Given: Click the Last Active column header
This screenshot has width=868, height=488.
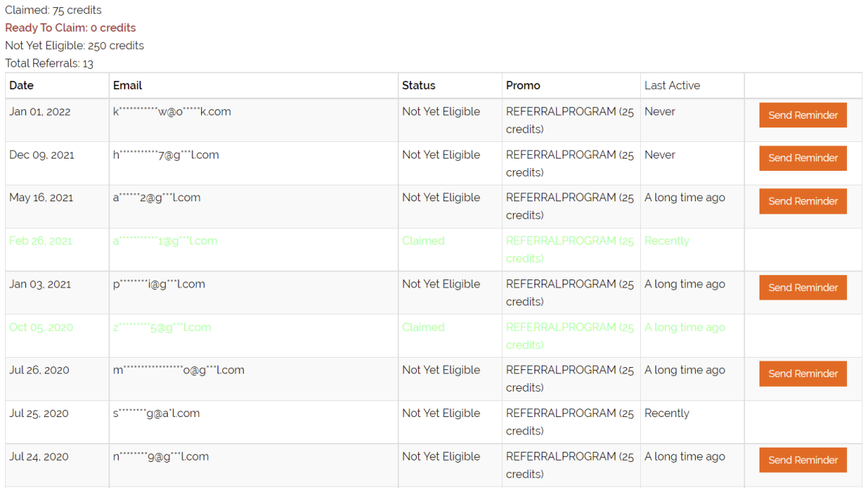Looking at the screenshot, I should (x=672, y=85).
